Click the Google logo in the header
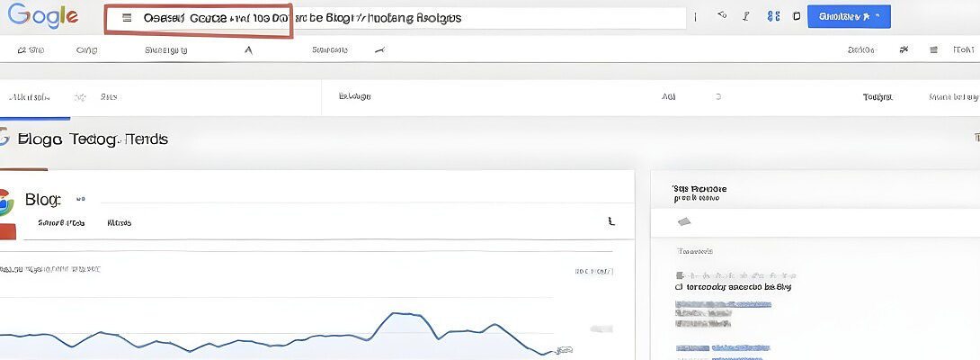Screen dimensions: 980x360 (x=40, y=16)
